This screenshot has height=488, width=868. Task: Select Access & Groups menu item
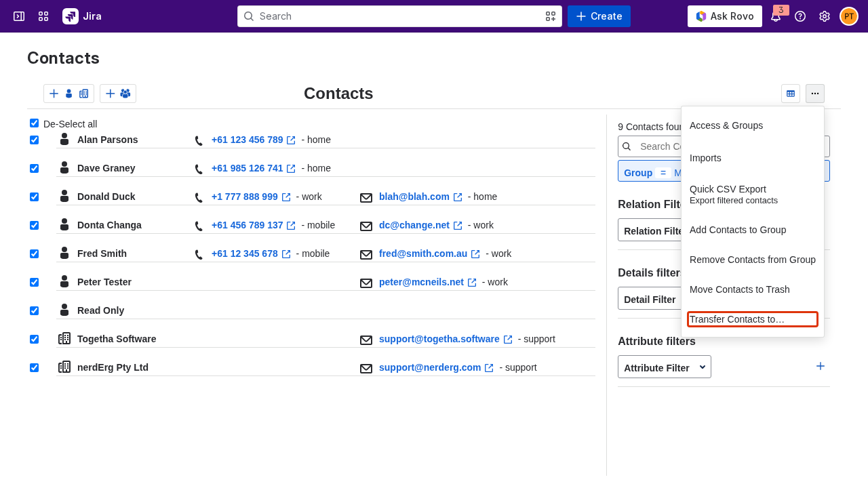pos(753,125)
